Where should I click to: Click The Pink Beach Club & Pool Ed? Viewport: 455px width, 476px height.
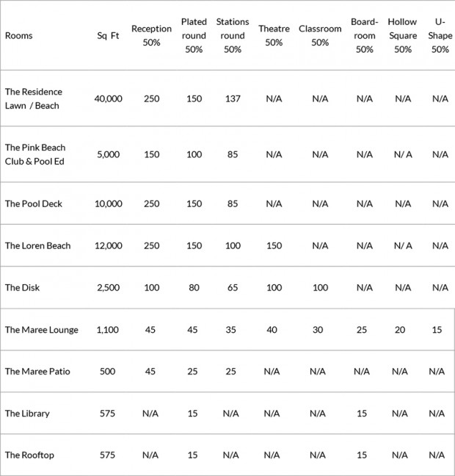click(x=34, y=154)
